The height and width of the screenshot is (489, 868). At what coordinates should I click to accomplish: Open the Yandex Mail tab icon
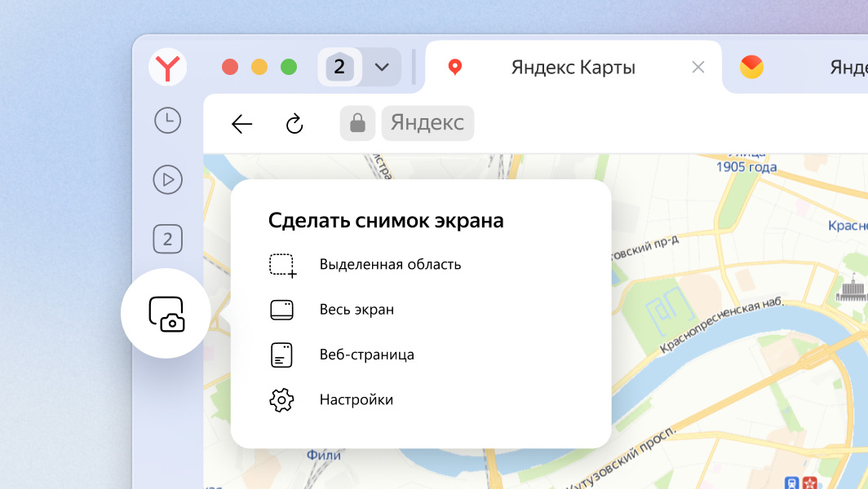(x=752, y=67)
